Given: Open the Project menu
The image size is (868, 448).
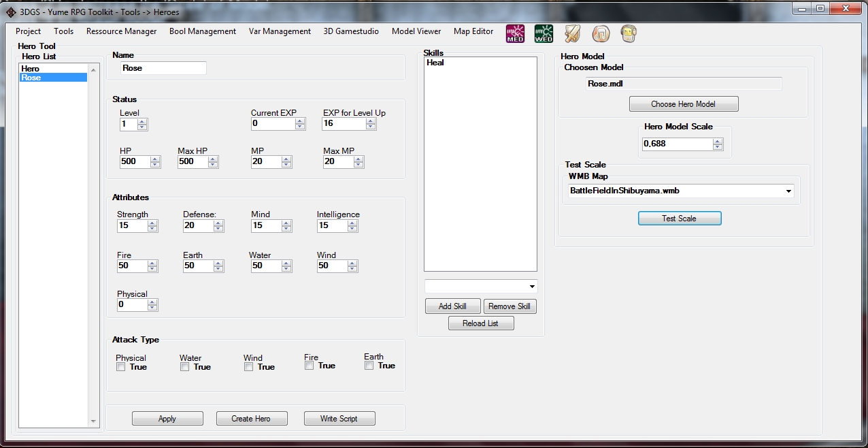Looking at the screenshot, I should 29,31.
